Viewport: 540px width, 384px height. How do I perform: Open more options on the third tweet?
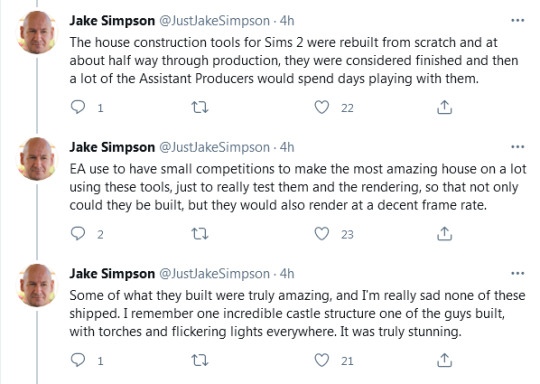tap(518, 273)
